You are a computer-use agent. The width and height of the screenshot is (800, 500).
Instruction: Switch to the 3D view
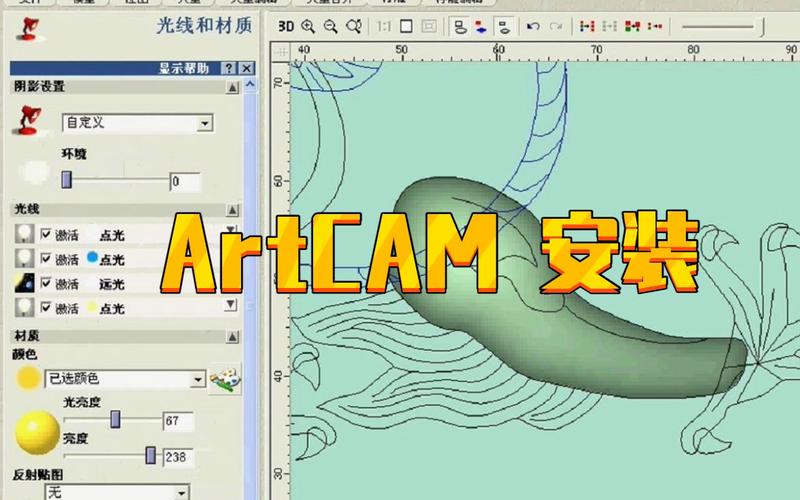[286, 26]
